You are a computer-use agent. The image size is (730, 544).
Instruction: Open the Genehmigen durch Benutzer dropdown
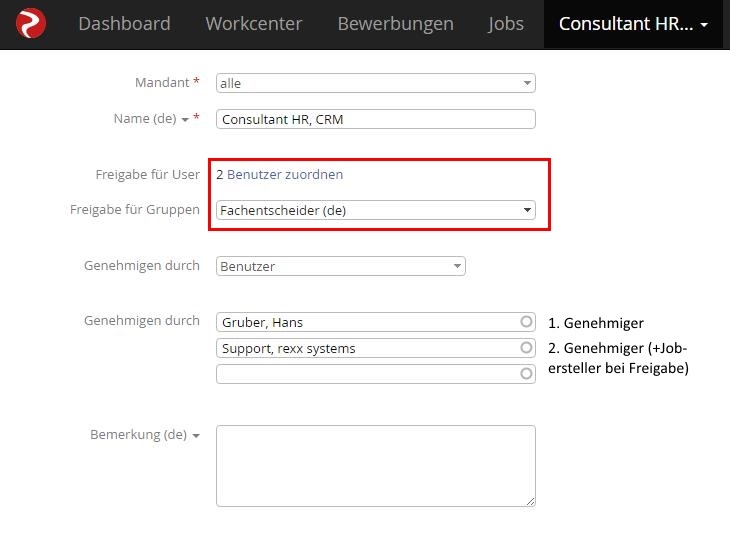tap(341, 266)
